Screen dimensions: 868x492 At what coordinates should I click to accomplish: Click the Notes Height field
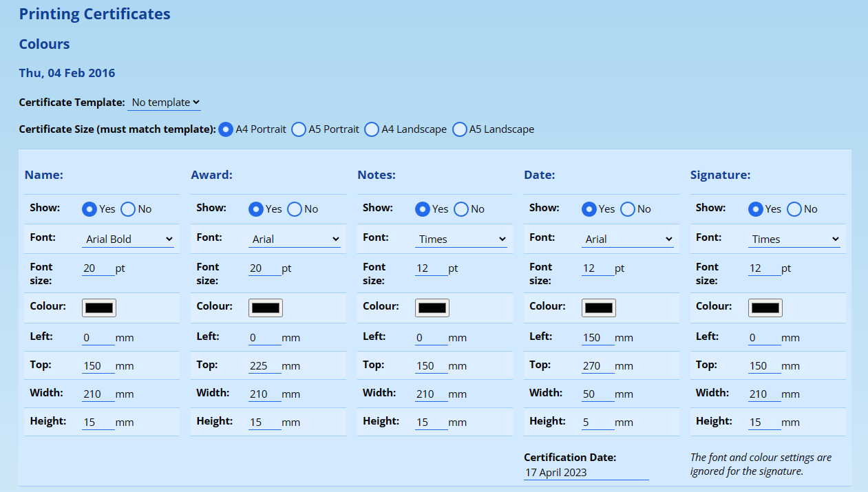[x=431, y=423]
